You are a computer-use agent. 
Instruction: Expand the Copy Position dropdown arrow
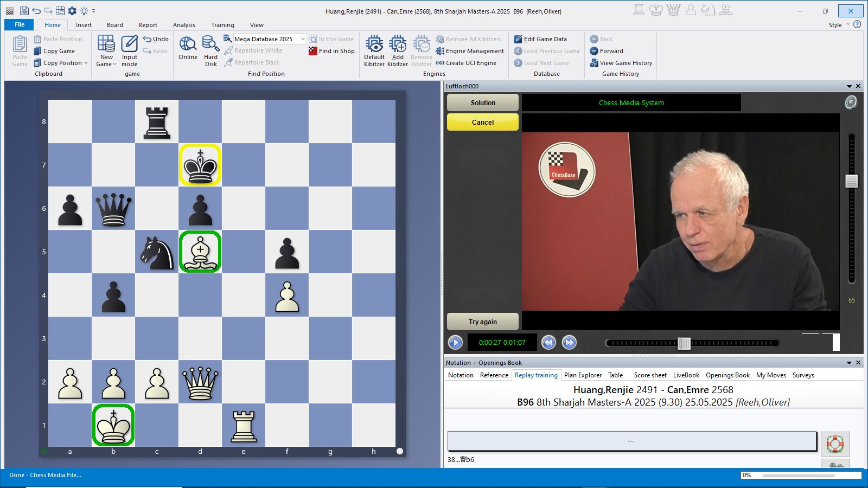tap(86, 63)
